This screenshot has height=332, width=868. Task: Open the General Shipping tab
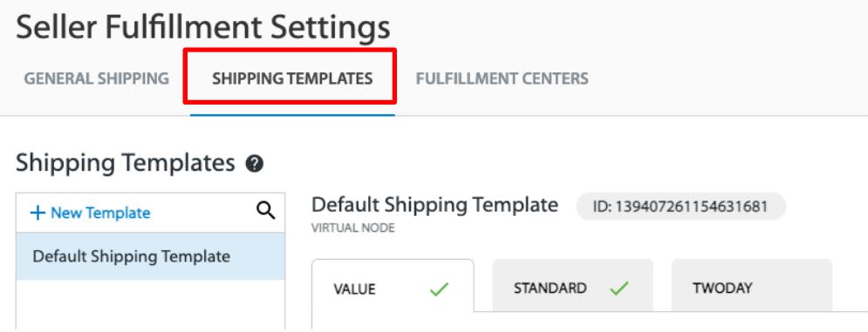(96, 78)
